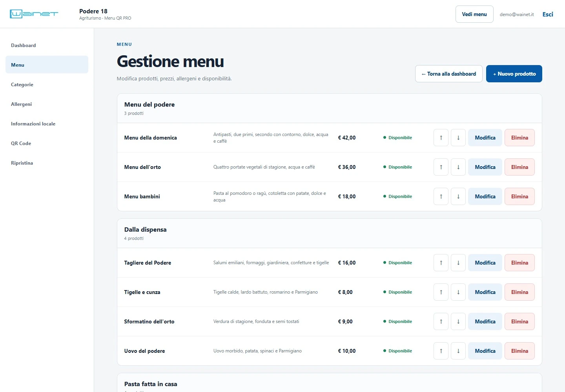Image resolution: width=565 pixels, height=392 pixels.
Task: Click demo@wainet.it account email
Action: [x=517, y=15]
